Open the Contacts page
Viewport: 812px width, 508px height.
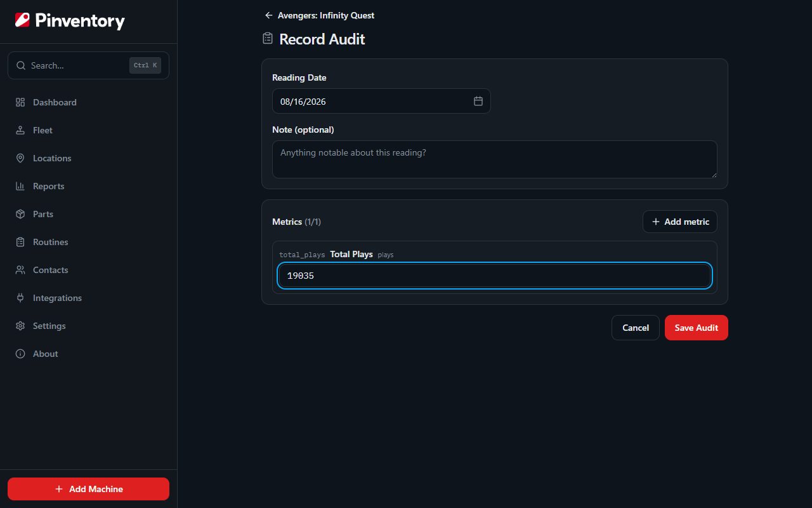[x=88, y=270]
